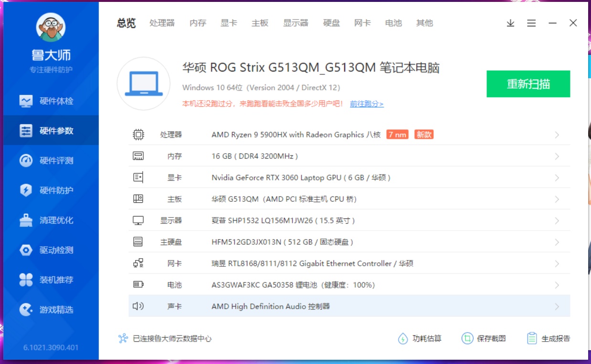Image resolution: width=591 pixels, height=364 pixels.
Task: Switch to the 硬盘 tab
Action: click(331, 23)
